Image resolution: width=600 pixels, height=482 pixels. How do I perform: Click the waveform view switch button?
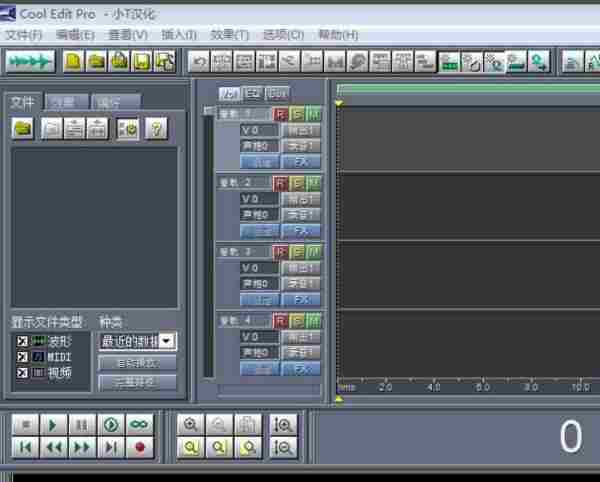coord(30,62)
